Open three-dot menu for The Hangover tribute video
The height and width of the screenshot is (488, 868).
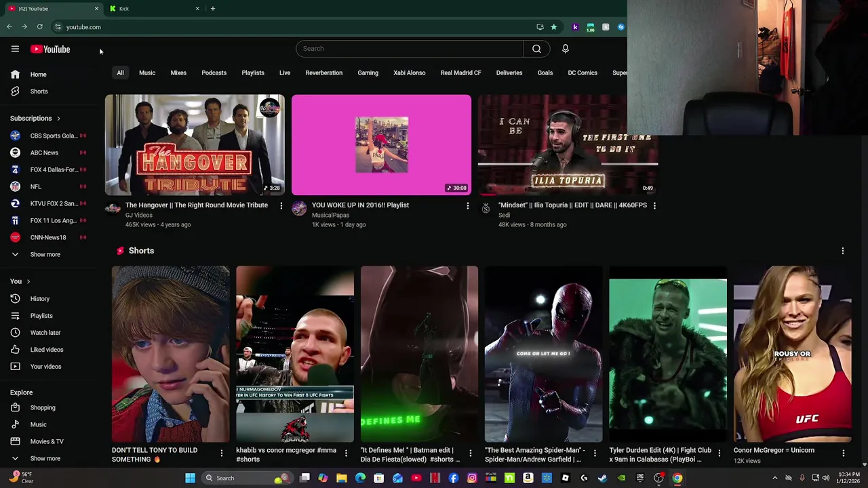[281, 205]
